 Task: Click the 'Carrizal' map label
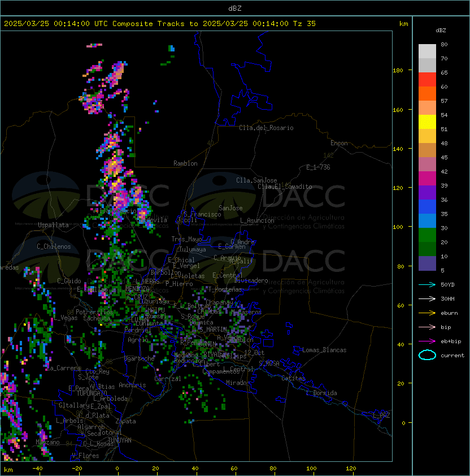[167, 379]
